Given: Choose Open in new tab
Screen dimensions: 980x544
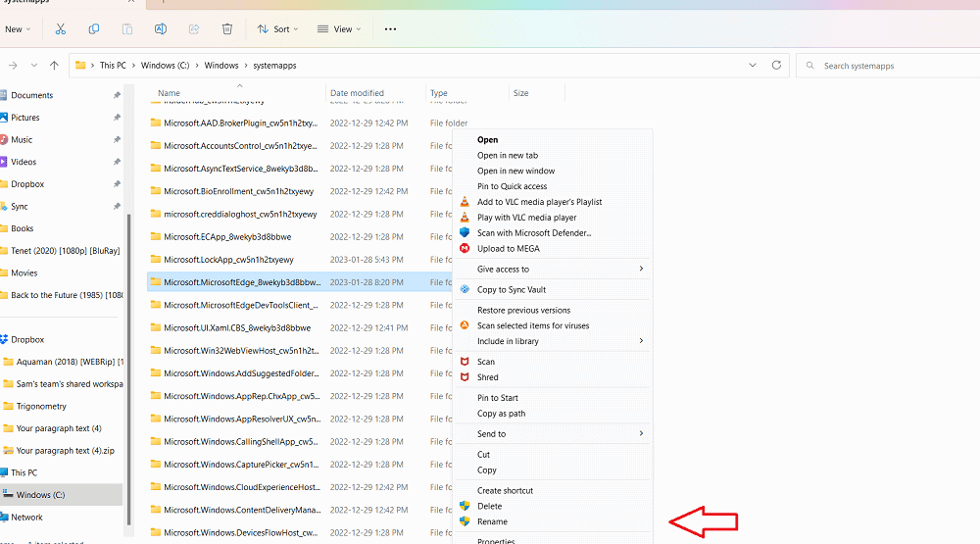Looking at the screenshot, I should tap(508, 155).
